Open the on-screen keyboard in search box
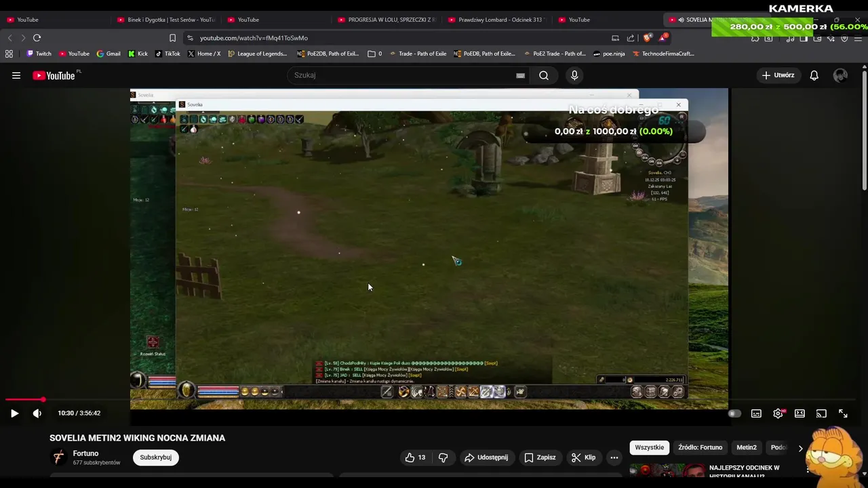The width and height of the screenshot is (868, 488). [520, 75]
